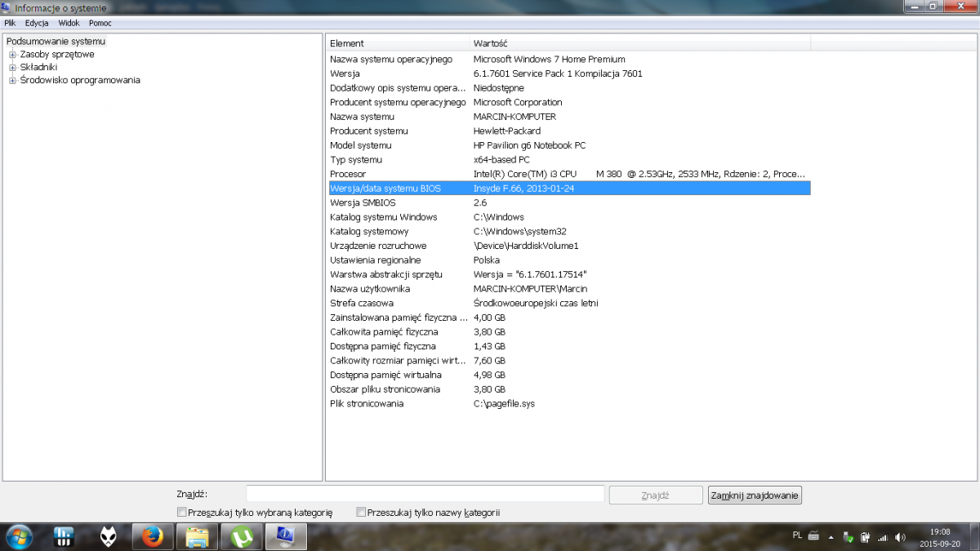Select the Urządzenie rozruchowe row
980x551 pixels.
(568, 246)
